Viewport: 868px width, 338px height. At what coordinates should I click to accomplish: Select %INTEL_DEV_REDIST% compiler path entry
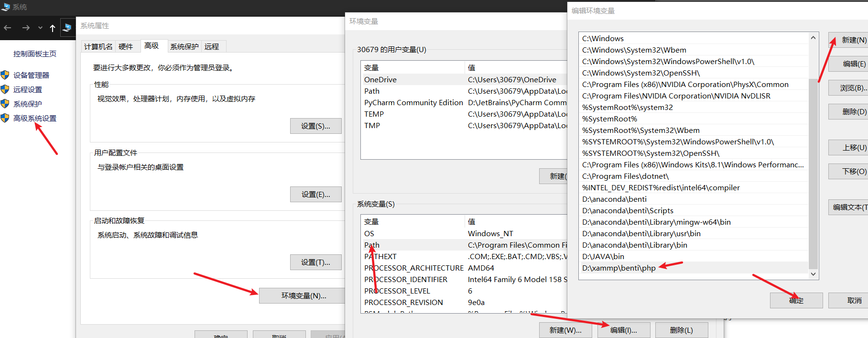694,188
